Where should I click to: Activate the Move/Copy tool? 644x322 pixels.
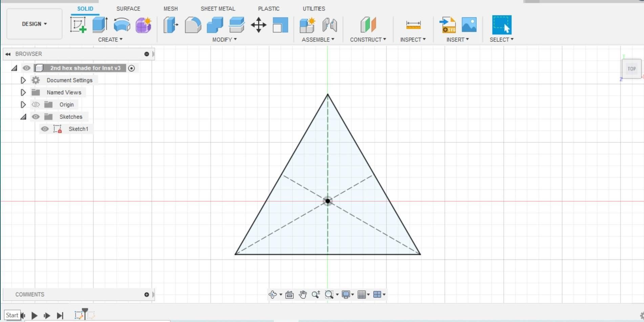coord(259,25)
